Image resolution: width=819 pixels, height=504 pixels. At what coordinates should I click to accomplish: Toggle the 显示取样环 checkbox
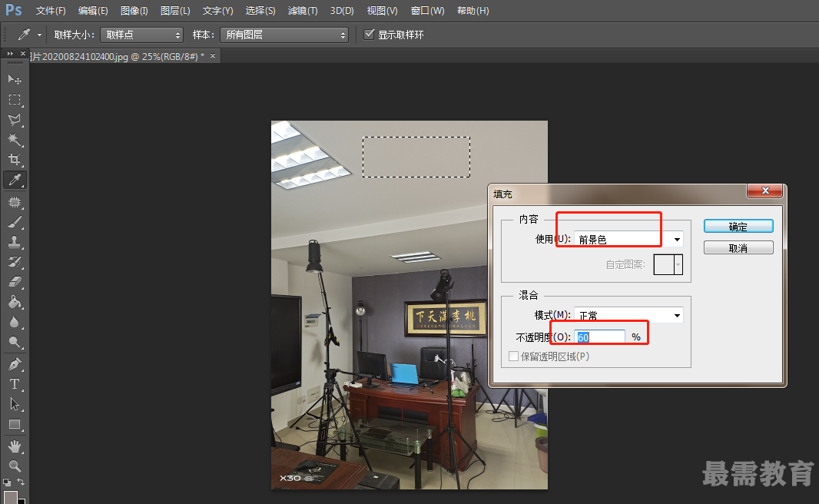370,35
